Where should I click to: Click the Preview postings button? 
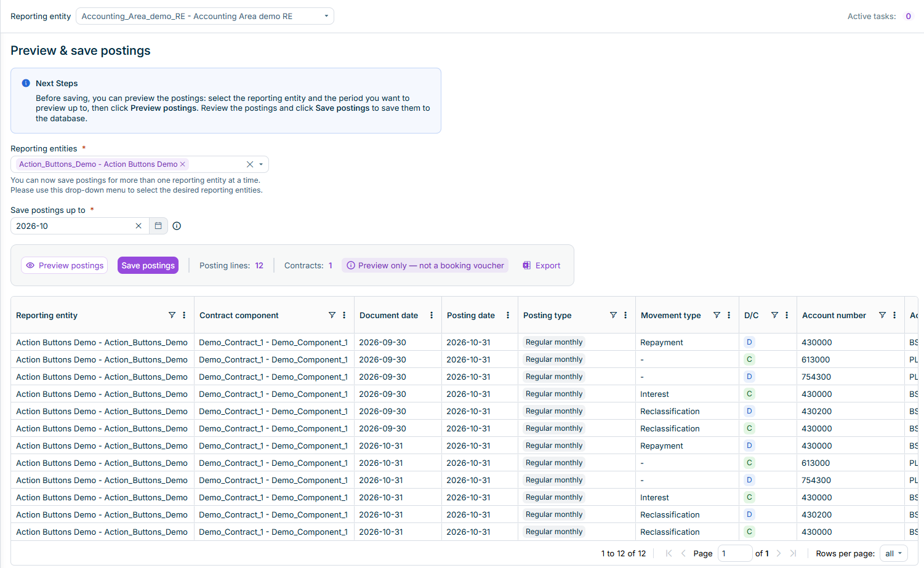65,265
